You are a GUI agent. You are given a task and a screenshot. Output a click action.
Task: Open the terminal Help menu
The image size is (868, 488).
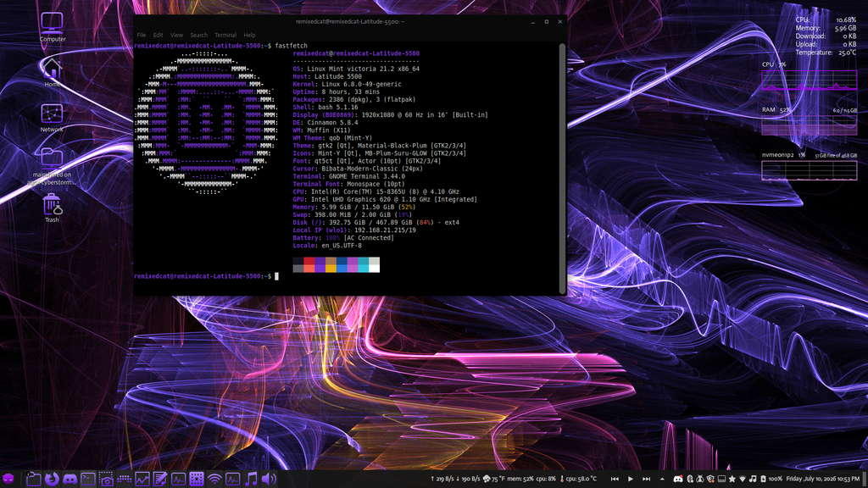coord(250,35)
